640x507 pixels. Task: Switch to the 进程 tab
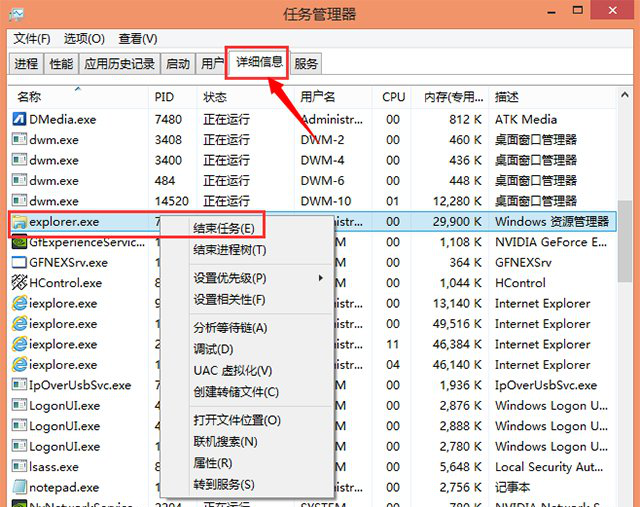(x=26, y=64)
